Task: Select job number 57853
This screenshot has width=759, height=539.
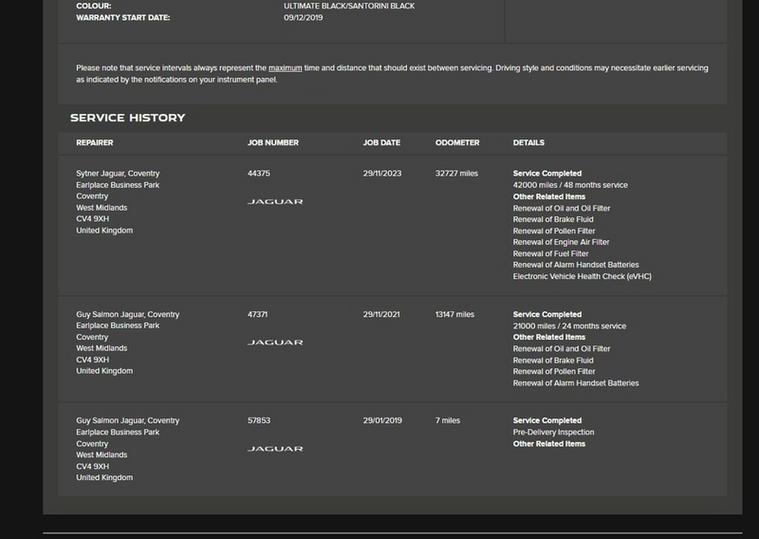Action: (x=258, y=421)
